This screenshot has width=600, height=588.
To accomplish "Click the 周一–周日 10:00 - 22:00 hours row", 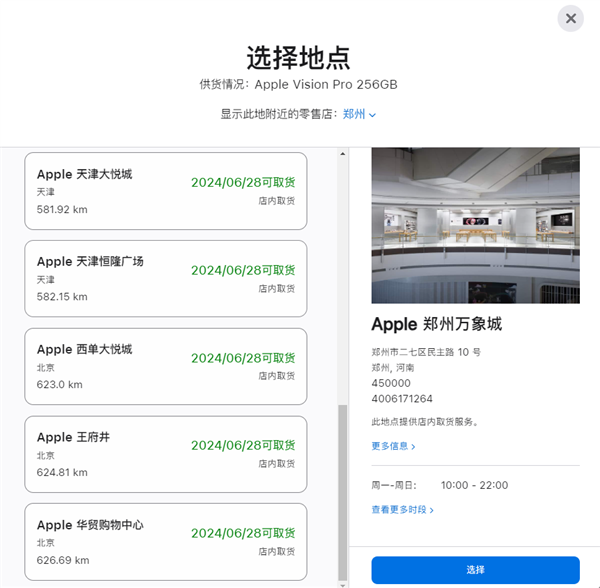I will click(440, 485).
